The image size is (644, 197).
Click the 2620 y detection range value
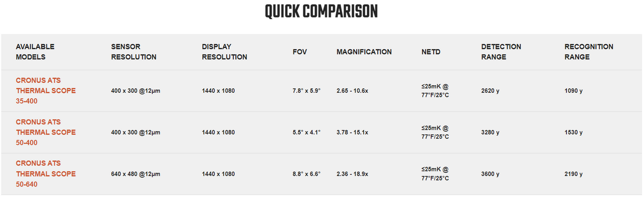point(491,91)
